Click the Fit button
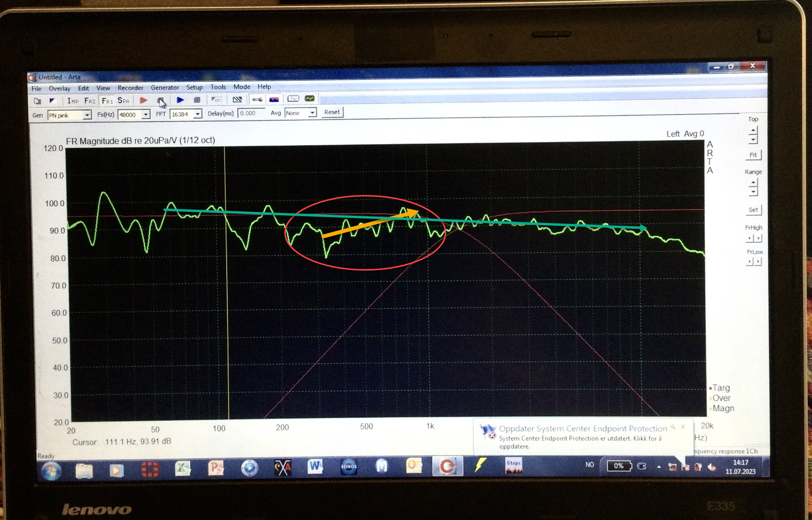Viewport: 812px width, 520px height. pos(753,155)
